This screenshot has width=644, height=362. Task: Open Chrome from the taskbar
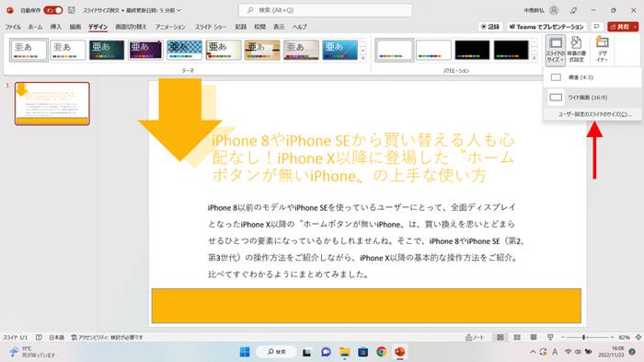coord(381,352)
